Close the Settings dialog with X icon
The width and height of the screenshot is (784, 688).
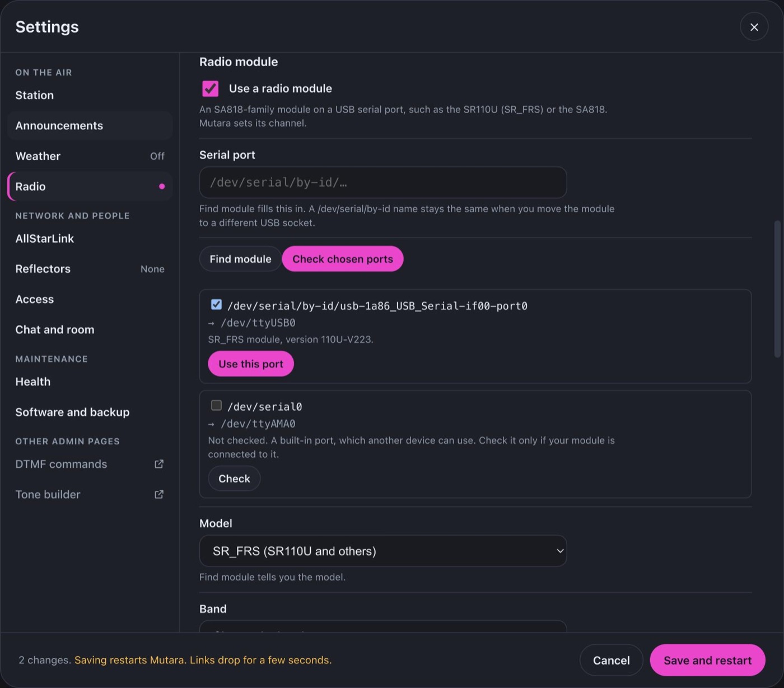click(754, 27)
